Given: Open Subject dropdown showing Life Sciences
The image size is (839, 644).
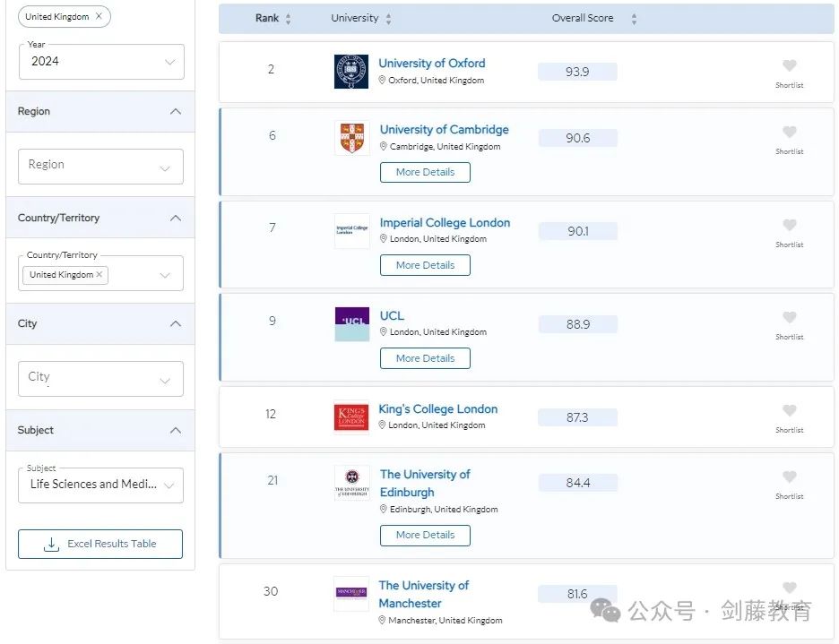Looking at the screenshot, I should coord(100,485).
